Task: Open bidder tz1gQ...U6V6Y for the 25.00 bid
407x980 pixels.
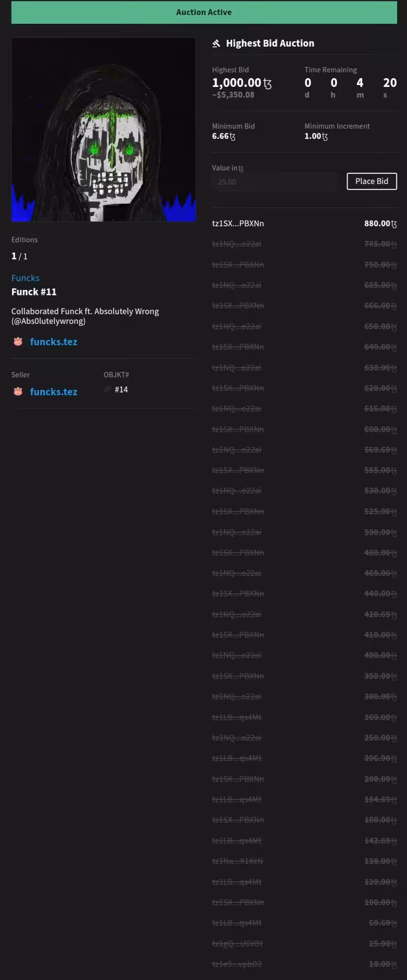Action: pyautogui.click(x=237, y=944)
